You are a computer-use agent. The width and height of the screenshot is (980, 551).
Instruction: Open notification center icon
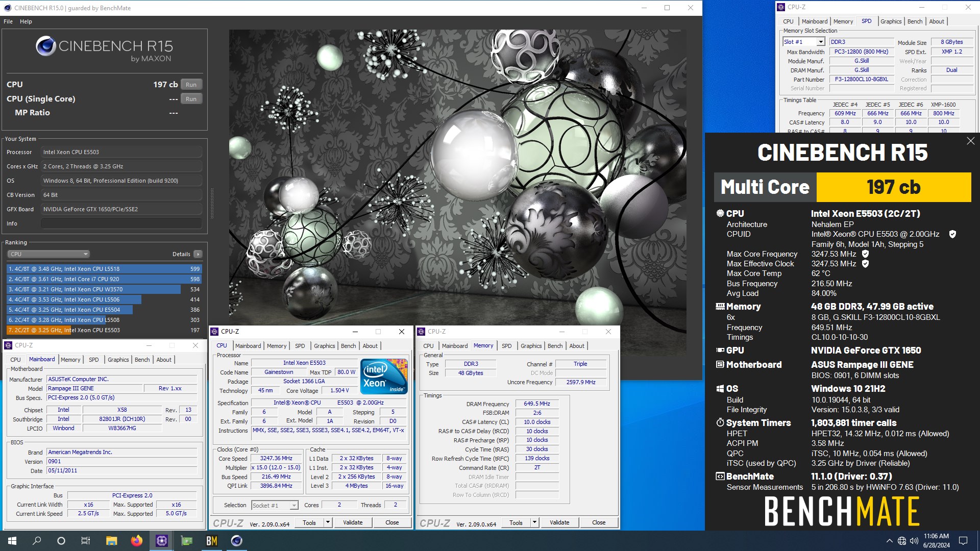point(963,541)
